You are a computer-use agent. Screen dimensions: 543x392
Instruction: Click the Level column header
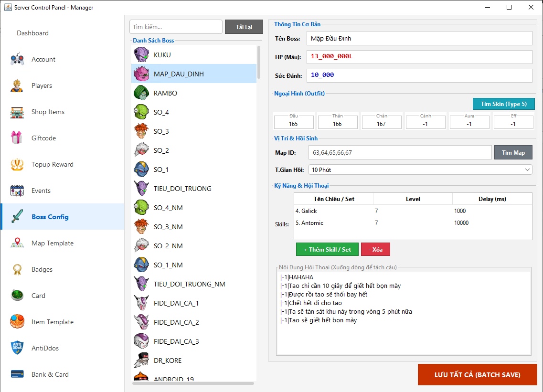click(x=413, y=199)
